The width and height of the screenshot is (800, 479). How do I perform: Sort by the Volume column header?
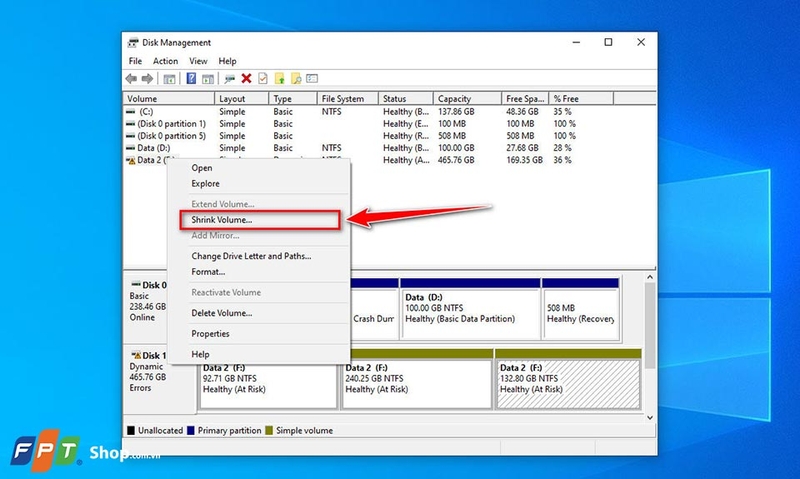tap(169, 98)
